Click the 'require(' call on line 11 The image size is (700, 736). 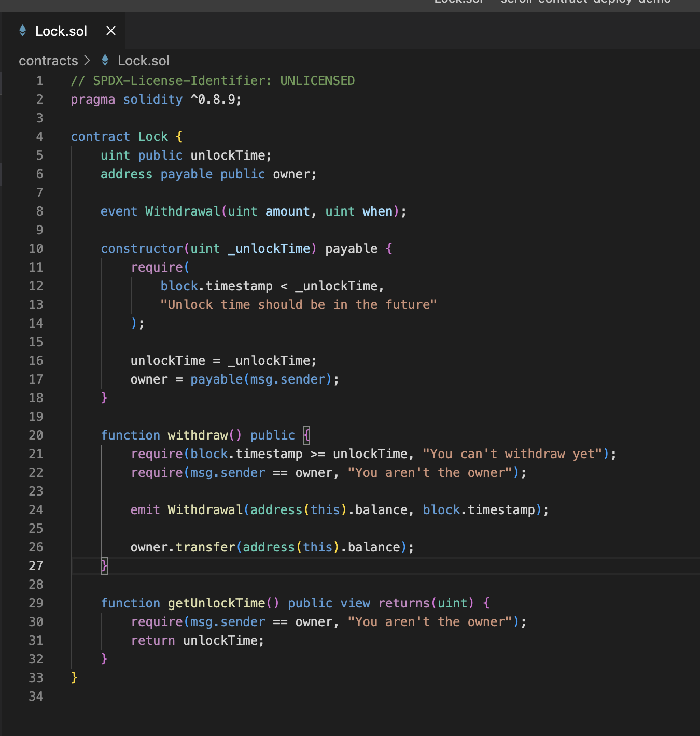click(160, 267)
